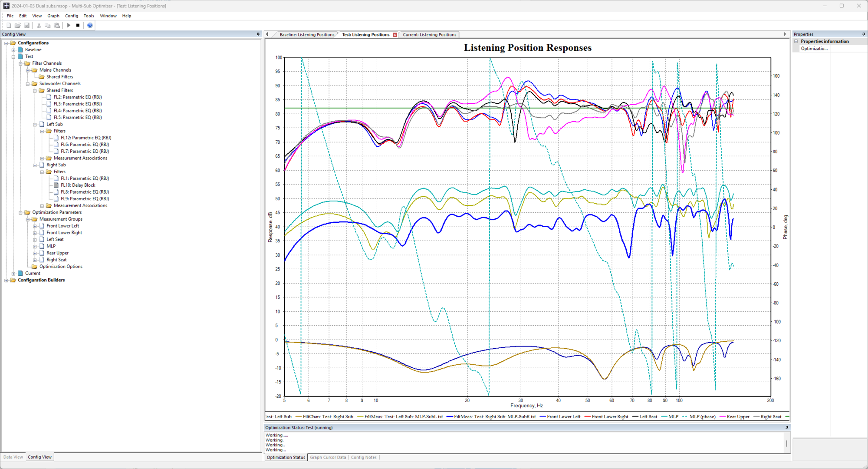Select FL9: Parametric EQ (RBJ) filter
This screenshot has width=868, height=469.
coord(85,199)
